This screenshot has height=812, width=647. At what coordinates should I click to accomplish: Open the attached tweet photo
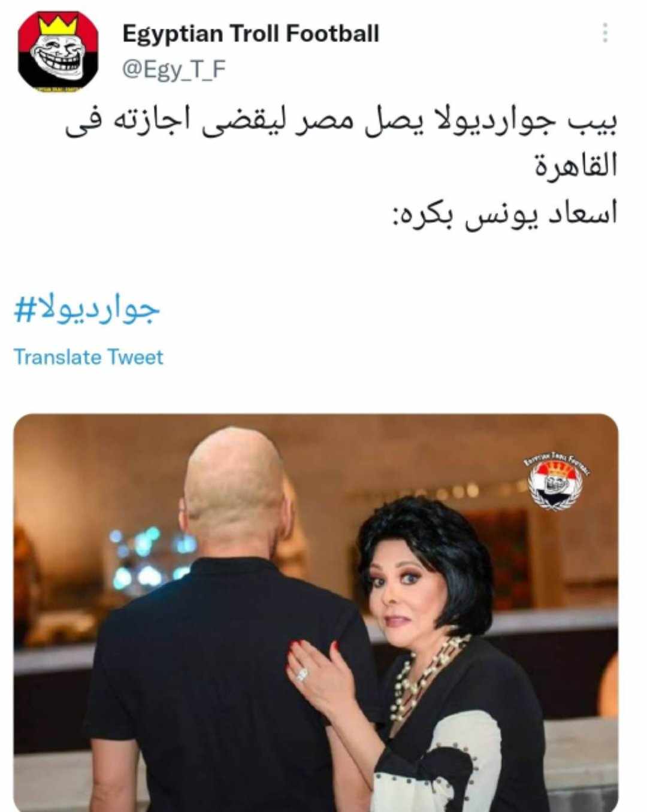[316, 613]
